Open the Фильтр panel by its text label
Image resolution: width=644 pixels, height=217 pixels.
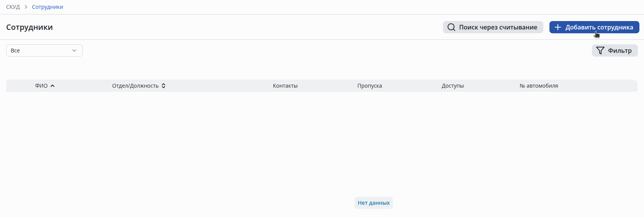click(619, 51)
